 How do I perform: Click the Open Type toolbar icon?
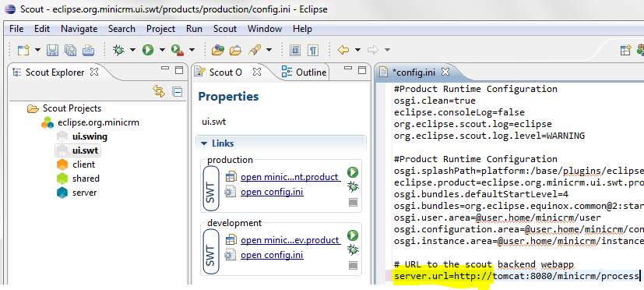(218, 50)
